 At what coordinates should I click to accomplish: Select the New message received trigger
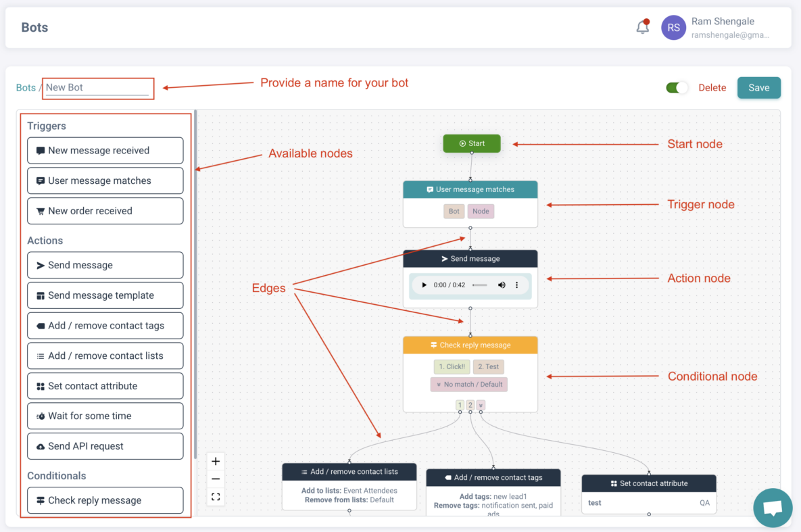click(105, 151)
